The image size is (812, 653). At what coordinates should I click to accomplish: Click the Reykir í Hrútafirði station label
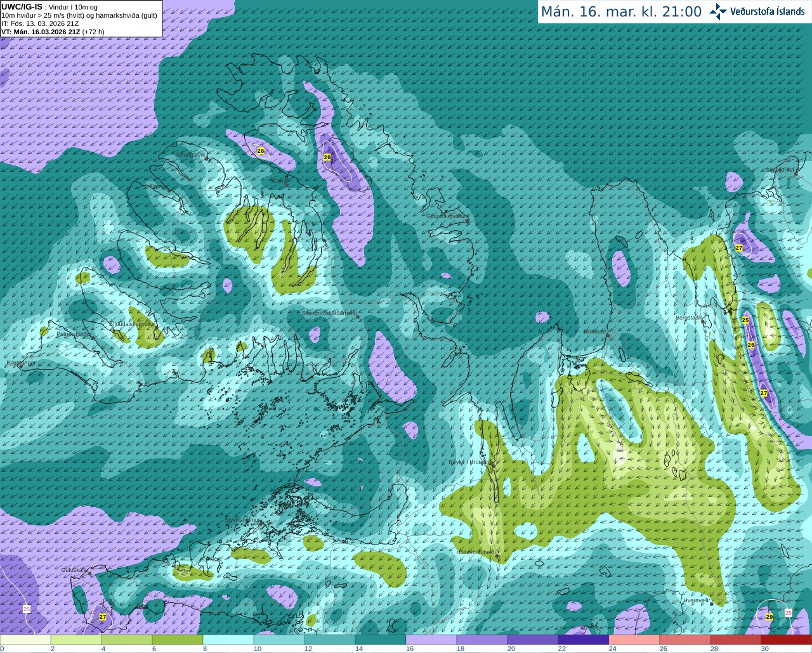[x=469, y=462]
